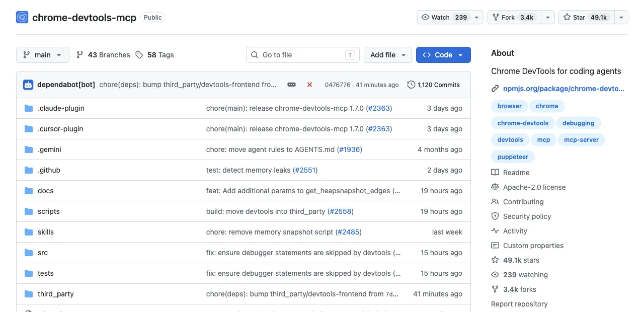Star the repository
644x312 pixels.
(x=586, y=17)
